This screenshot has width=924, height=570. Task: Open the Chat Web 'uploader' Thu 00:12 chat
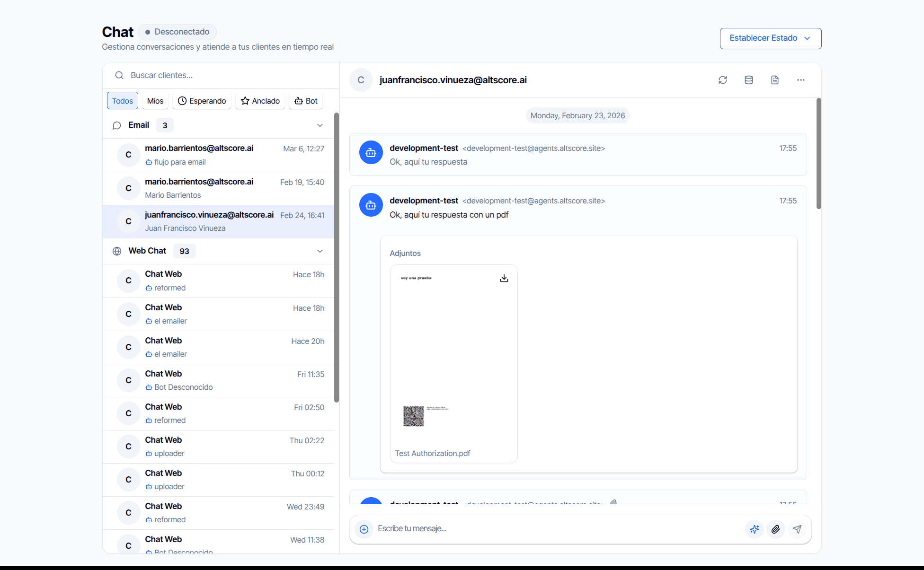(218, 480)
